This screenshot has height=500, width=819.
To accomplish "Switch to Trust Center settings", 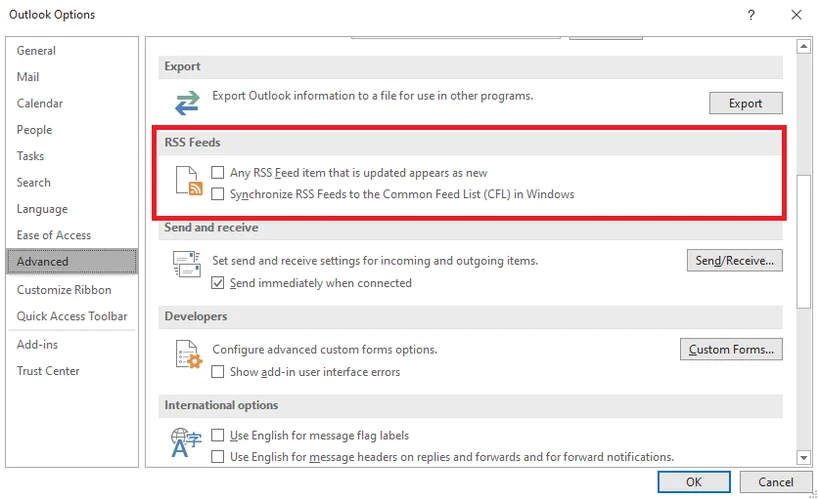I will click(48, 371).
